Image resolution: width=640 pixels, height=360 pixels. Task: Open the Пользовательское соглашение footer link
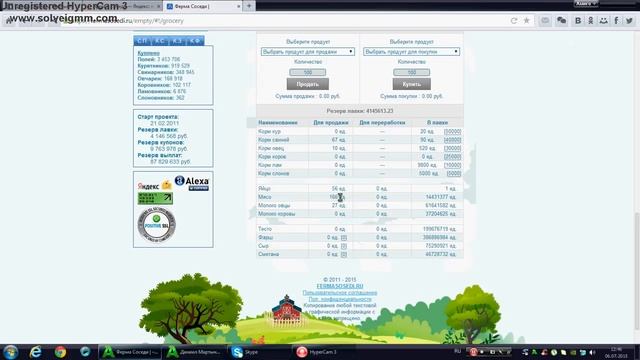[x=340, y=293]
